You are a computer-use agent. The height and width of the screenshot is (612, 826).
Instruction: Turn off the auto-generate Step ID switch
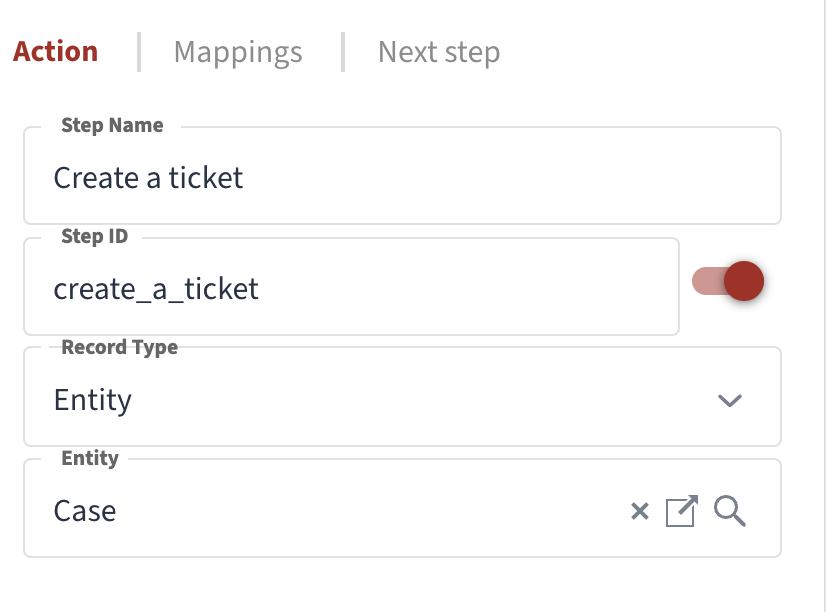pos(726,281)
